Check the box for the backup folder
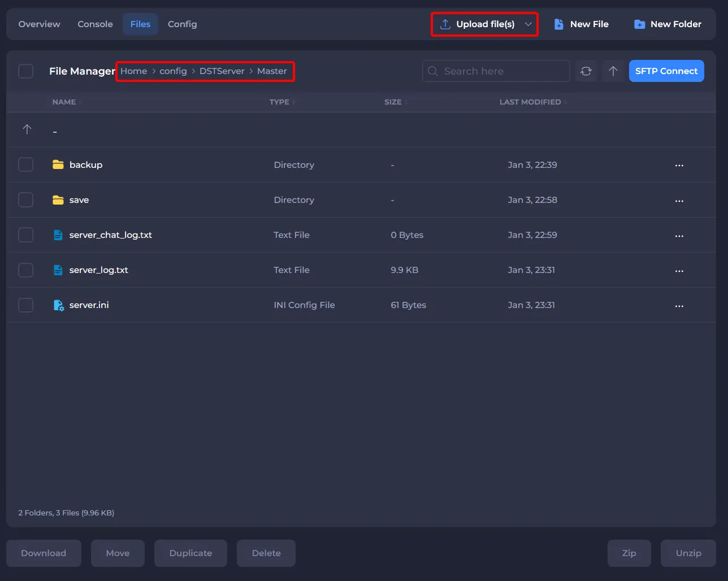 click(x=26, y=164)
